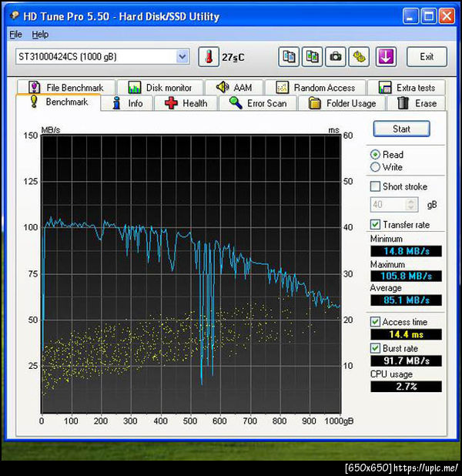Viewport: 462px width, 476px height.
Task: Click the Maximum value 105.8 MB/s
Action: click(x=406, y=276)
